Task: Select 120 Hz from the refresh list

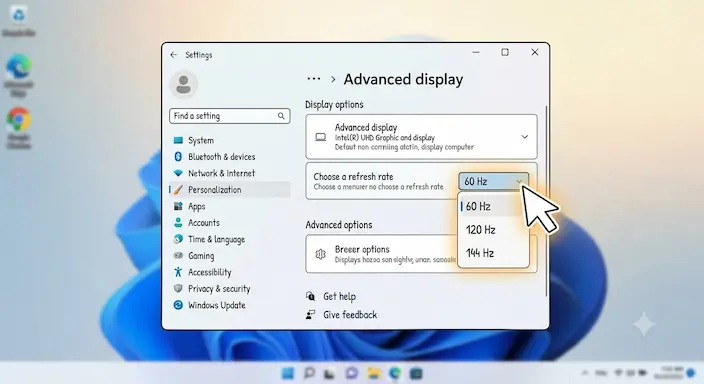Action: tap(493, 230)
